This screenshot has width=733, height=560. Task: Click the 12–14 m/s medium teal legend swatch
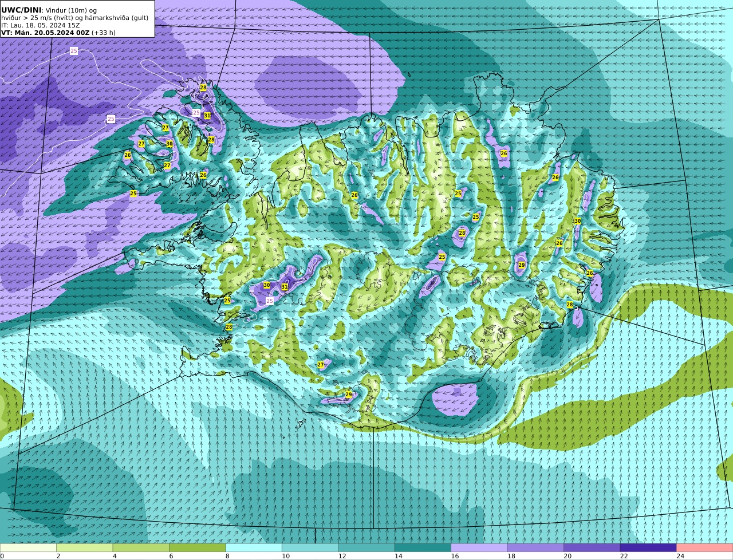(366, 548)
